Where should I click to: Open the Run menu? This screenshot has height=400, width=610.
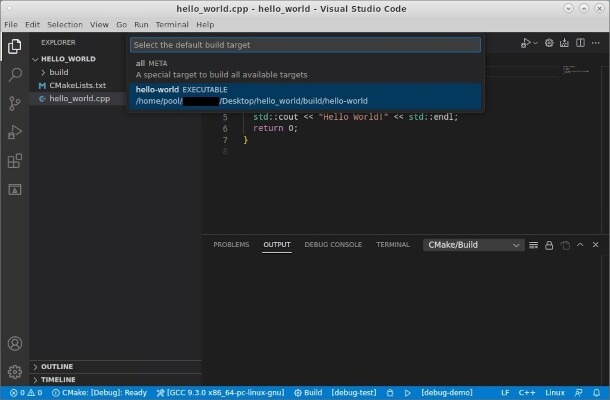pos(141,25)
